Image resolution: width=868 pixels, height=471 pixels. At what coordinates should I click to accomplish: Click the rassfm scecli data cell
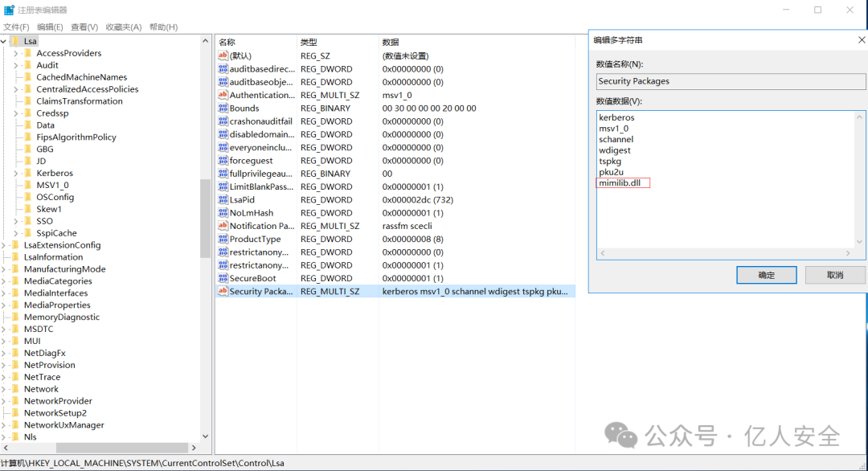pyautogui.click(x=407, y=226)
